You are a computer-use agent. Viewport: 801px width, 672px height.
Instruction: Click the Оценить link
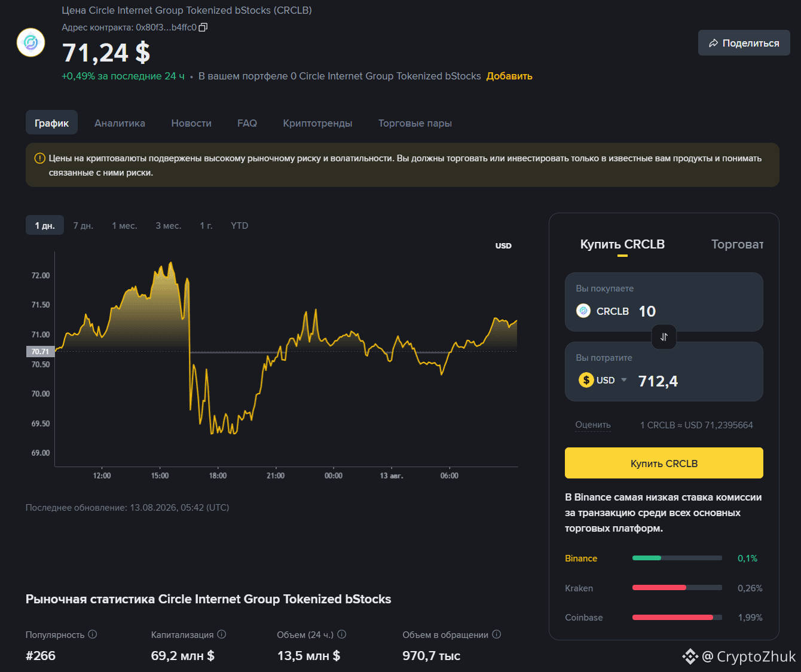(x=593, y=425)
